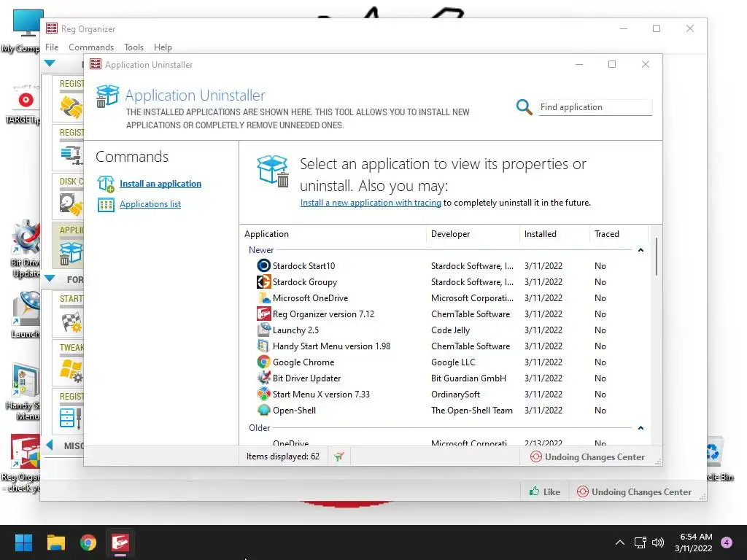Click the application list vertical scrollbar

[656, 257]
